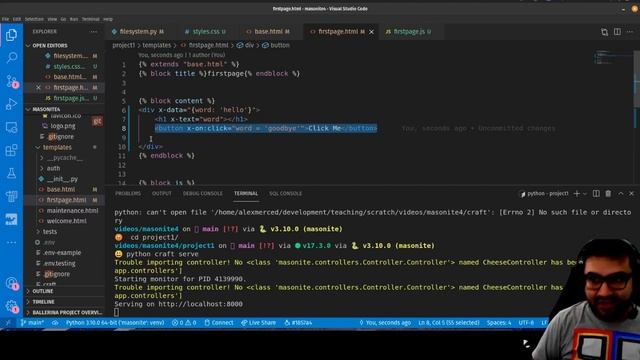
Task: Add a new terminal with plus icon
Action: pos(576,193)
